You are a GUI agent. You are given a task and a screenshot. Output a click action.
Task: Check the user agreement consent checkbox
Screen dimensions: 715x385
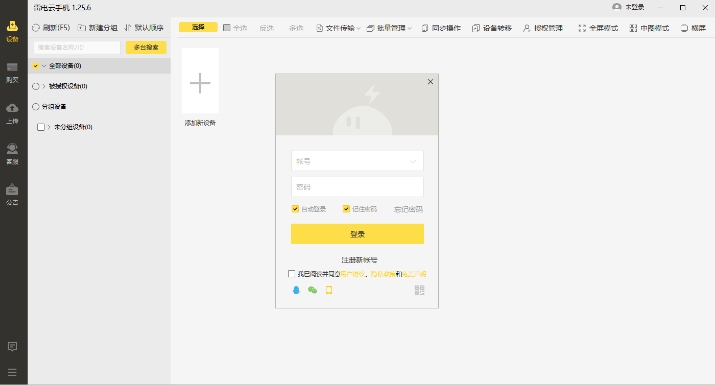pyautogui.click(x=291, y=274)
